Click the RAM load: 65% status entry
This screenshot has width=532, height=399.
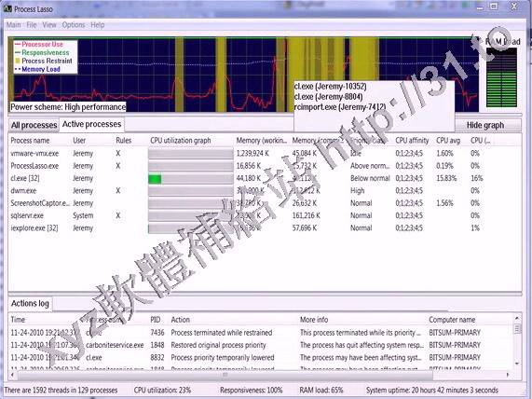pyautogui.click(x=321, y=391)
